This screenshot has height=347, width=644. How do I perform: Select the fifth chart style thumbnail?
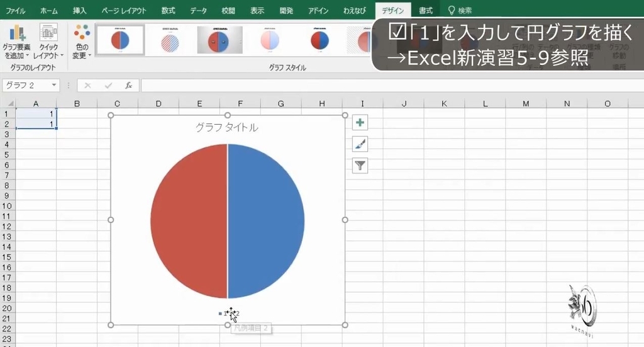click(319, 40)
